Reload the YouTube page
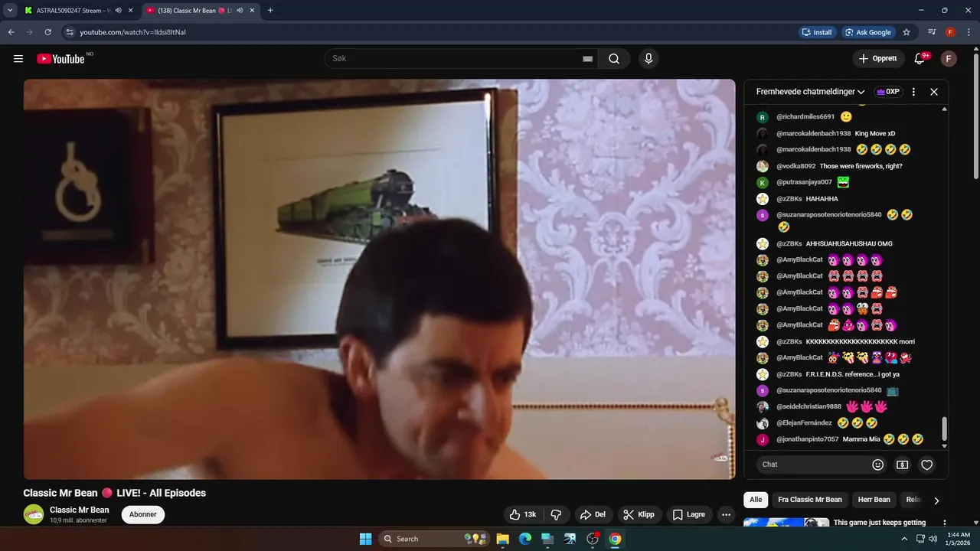The height and width of the screenshot is (551, 980). 47,32
